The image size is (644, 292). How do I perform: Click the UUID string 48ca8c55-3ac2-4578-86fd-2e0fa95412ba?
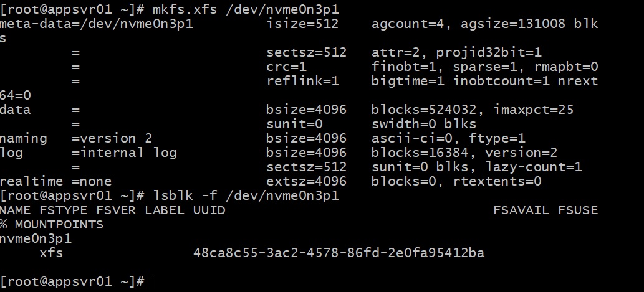pyautogui.click(x=339, y=253)
